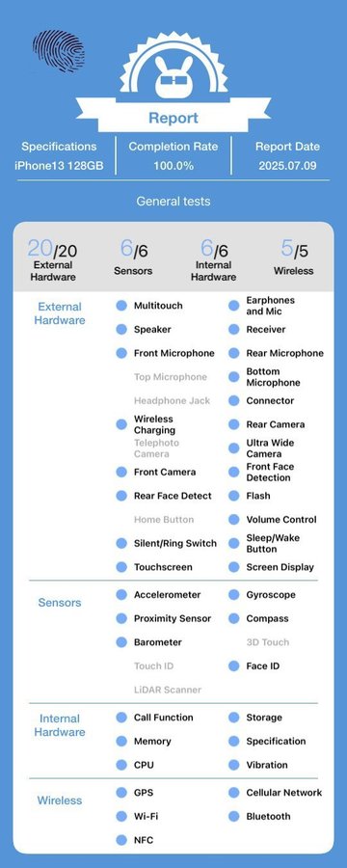Select the dot beside Rear Camera

tap(234, 424)
